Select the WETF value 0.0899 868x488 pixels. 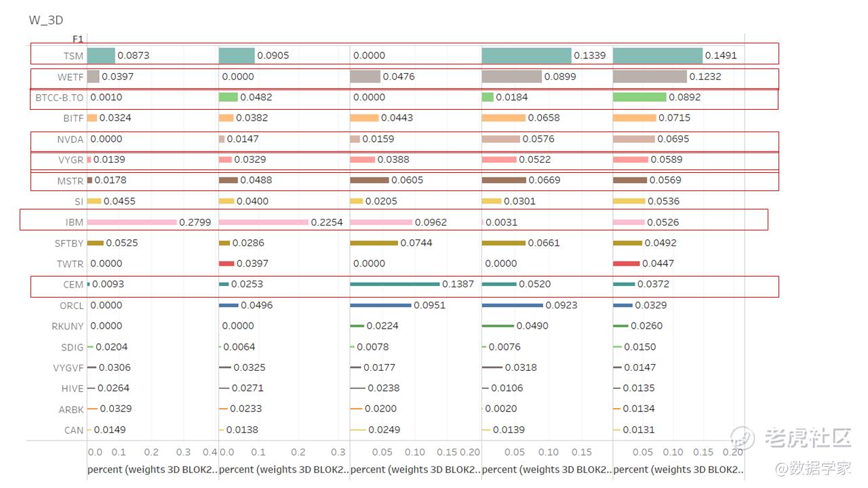(560, 77)
